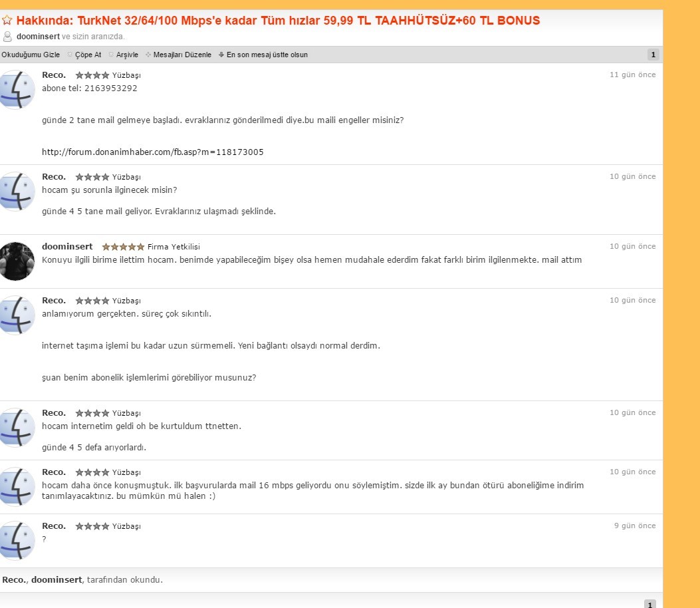Click the 'Firma Yetkilisi' rank label
The width and height of the screenshot is (700, 608).
coord(174,247)
